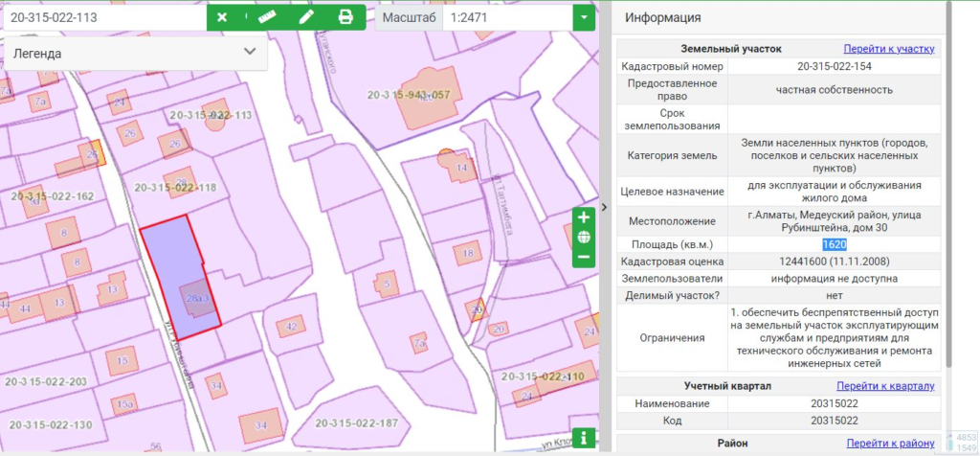Viewport: 980px width, 456px height.
Task: Follow the Перейти к кварталу link
Action: tap(889, 385)
